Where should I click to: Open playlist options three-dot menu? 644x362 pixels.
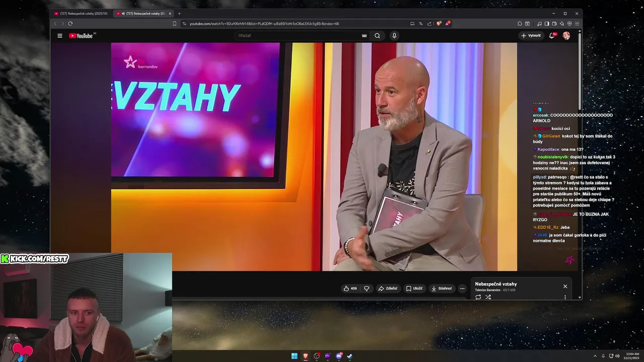[x=565, y=297]
